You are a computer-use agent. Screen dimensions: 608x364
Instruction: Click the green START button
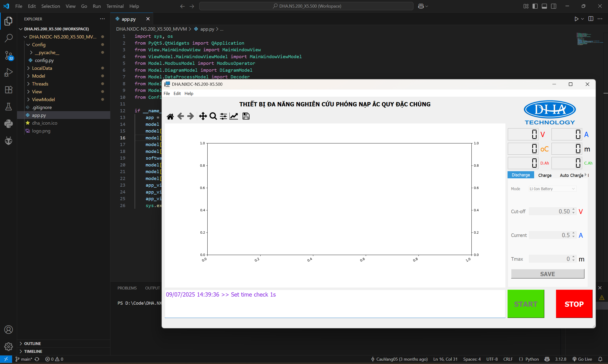pos(526,304)
